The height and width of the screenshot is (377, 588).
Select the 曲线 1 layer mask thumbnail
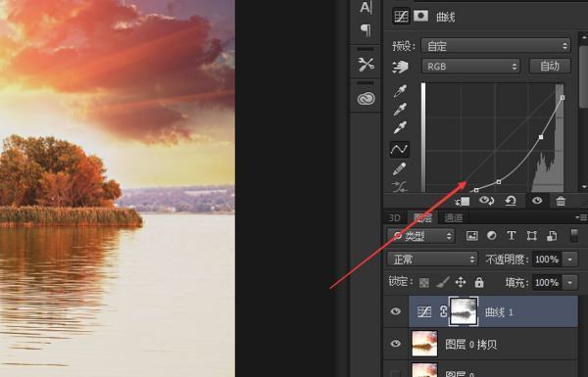point(464,311)
